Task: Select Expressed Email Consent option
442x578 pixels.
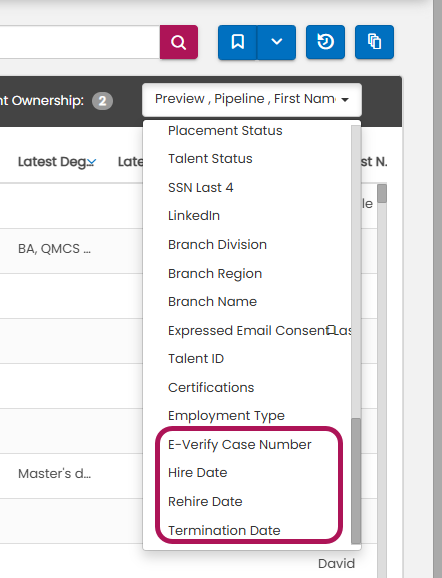Action: tap(260, 331)
